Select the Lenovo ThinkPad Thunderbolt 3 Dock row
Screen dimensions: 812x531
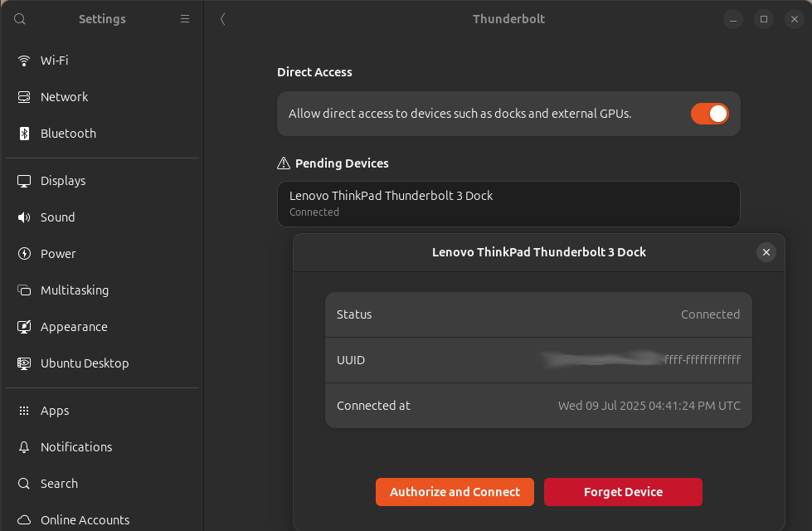(508, 204)
